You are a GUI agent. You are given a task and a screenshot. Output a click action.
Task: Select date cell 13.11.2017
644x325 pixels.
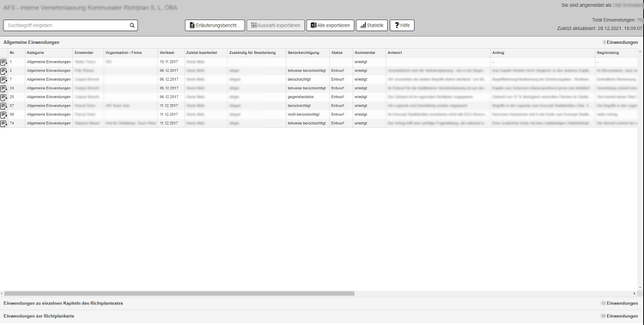(x=169, y=62)
